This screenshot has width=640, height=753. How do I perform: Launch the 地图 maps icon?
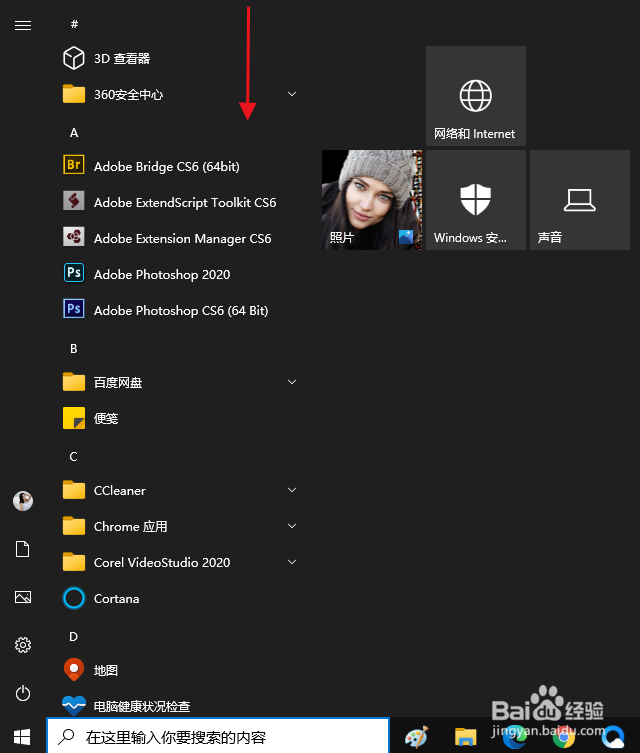click(73, 669)
